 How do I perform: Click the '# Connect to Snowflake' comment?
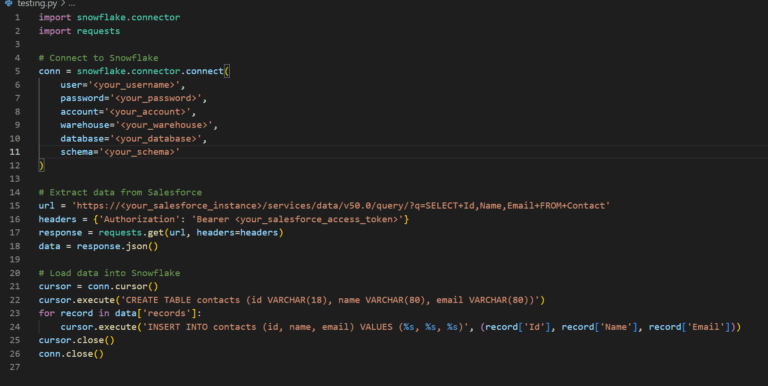[98, 58]
